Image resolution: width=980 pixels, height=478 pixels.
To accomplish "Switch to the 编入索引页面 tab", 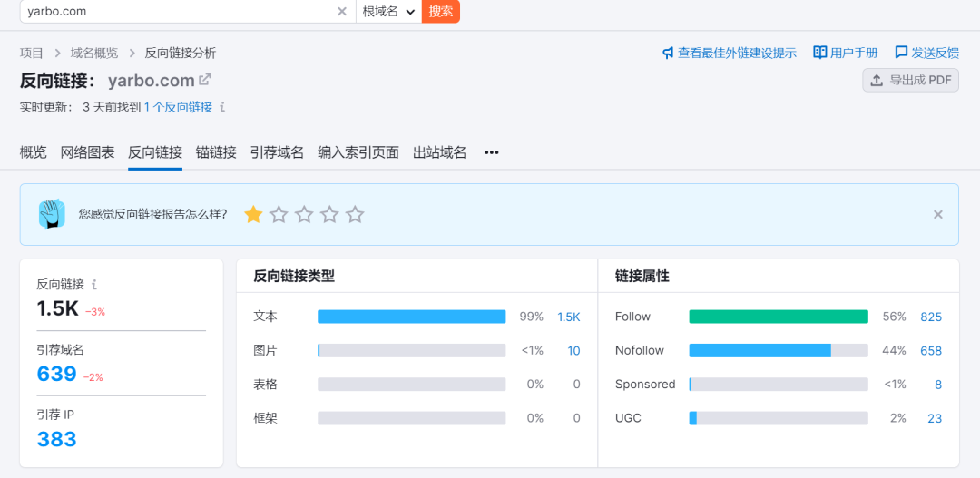I will point(358,152).
